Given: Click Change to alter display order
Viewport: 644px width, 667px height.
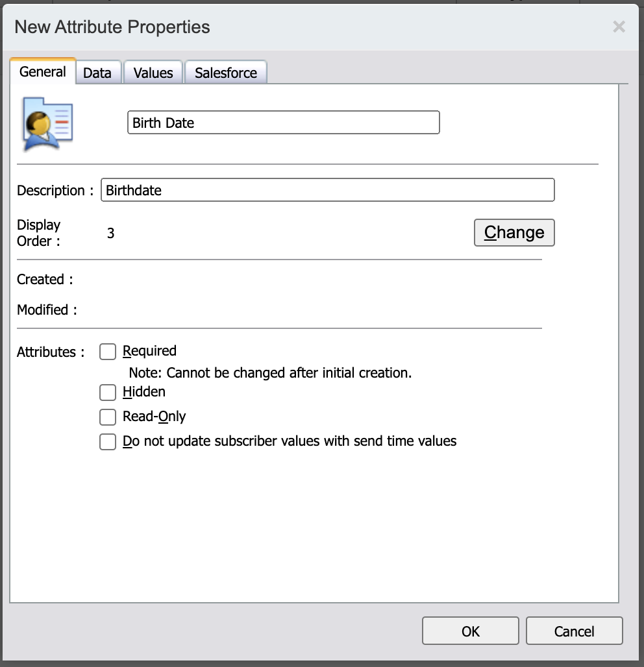Looking at the screenshot, I should click(x=514, y=232).
